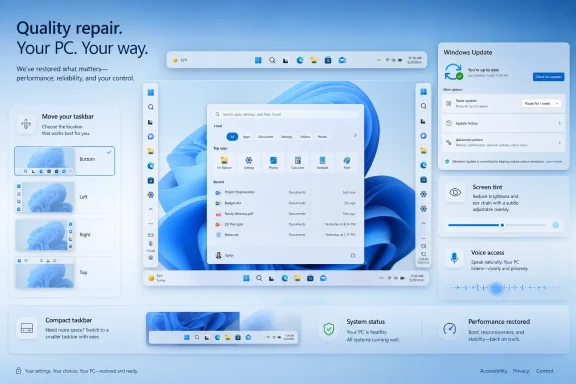Click the Voice access waveform glowing circle
The height and width of the screenshot is (384, 576).
click(496, 288)
